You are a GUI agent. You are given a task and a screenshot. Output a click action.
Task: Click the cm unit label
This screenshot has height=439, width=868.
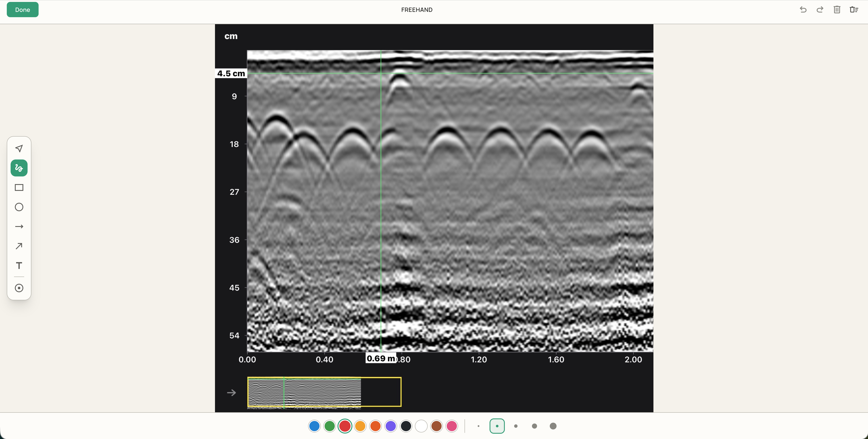pyautogui.click(x=231, y=36)
